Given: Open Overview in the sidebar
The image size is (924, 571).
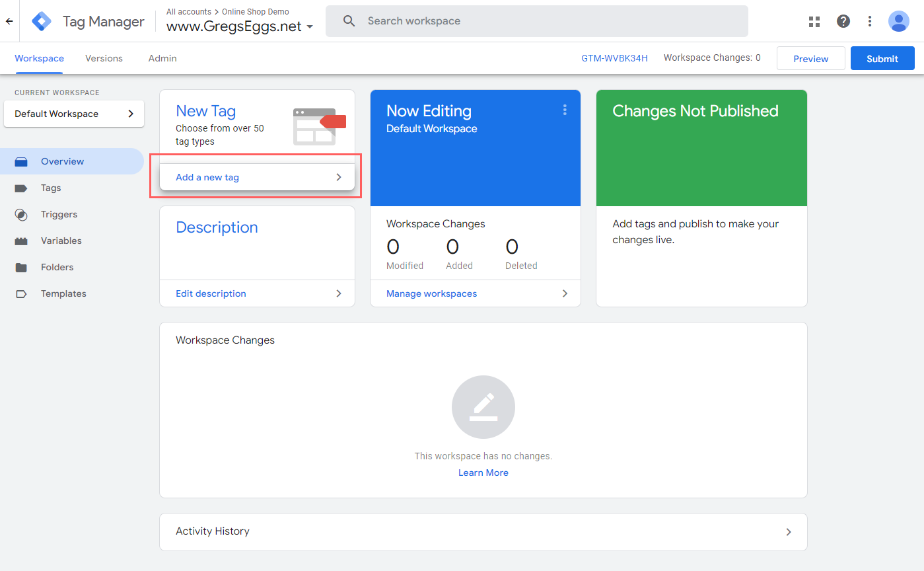Looking at the screenshot, I should 72,161.
